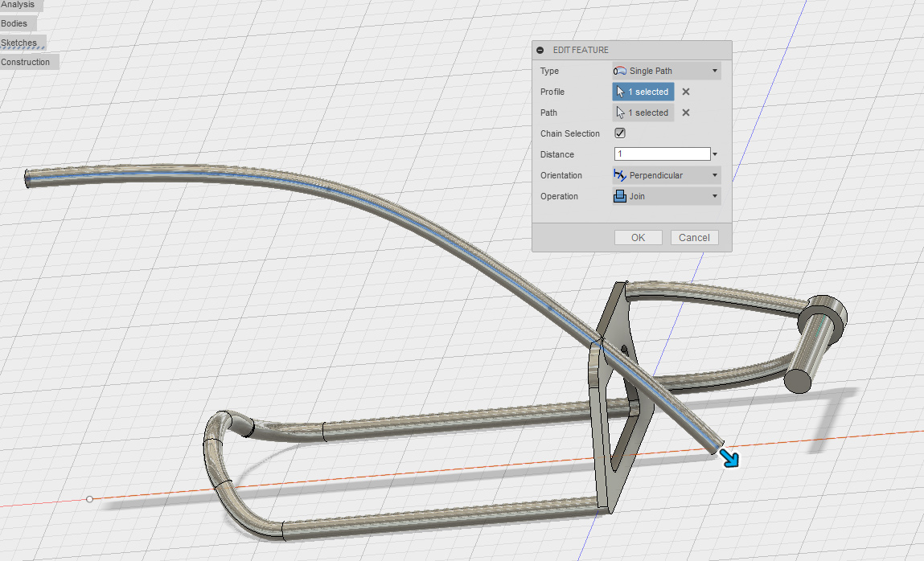Clear the Profile selection with its X

pyautogui.click(x=686, y=92)
